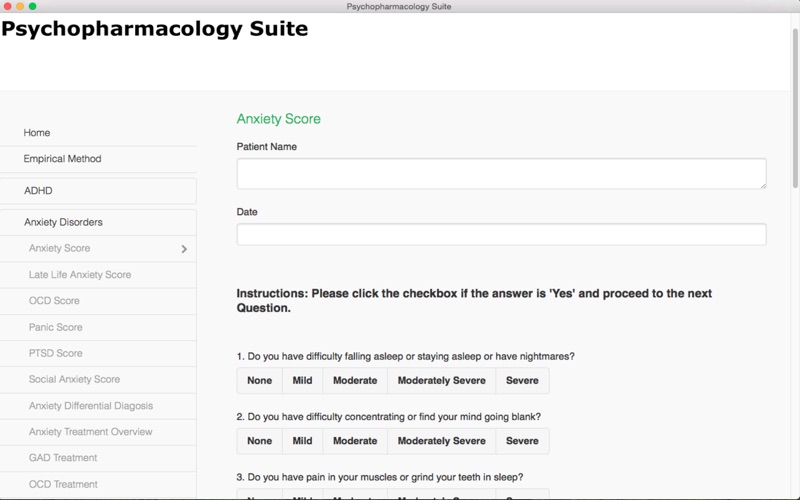Open Anxiety Differential Diagnosis

click(91, 406)
